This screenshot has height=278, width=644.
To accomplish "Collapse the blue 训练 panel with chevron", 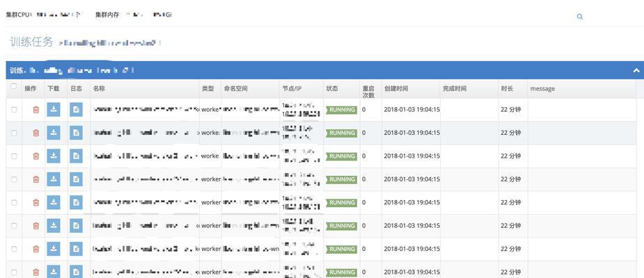I will coord(636,70).
